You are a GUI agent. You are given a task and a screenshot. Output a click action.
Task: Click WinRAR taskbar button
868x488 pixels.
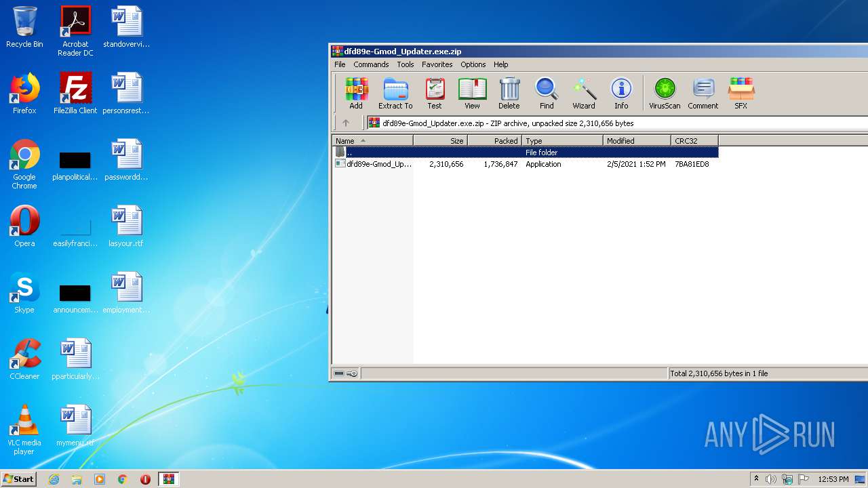(168, 479)
